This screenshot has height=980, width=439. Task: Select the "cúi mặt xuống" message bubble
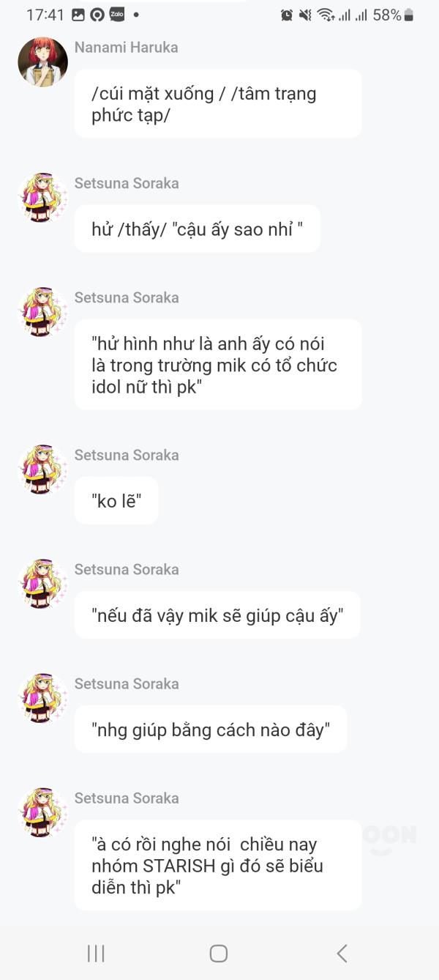click(218, 104)
